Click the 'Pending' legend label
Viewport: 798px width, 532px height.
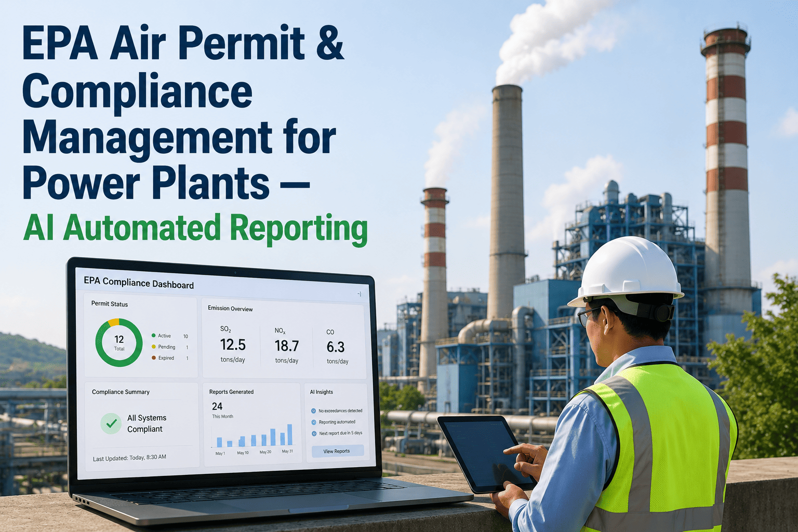tap(167, 347)
